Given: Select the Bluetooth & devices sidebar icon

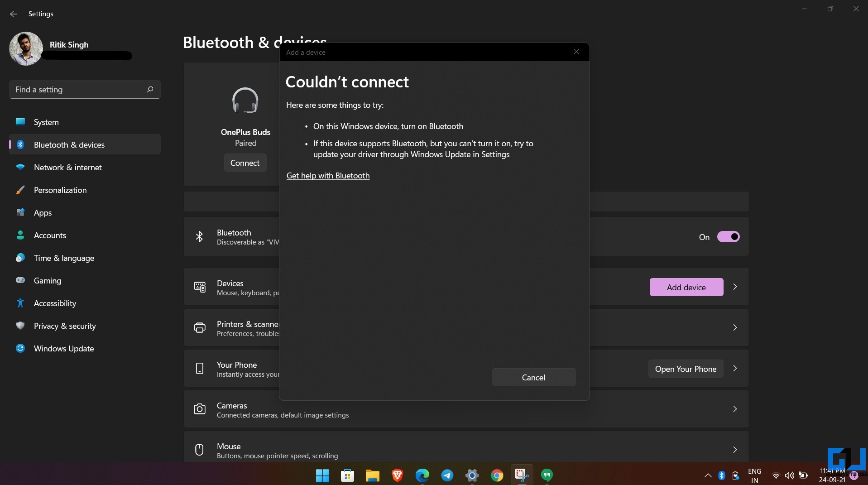Looking at the screenshot, I should [20, 144].
